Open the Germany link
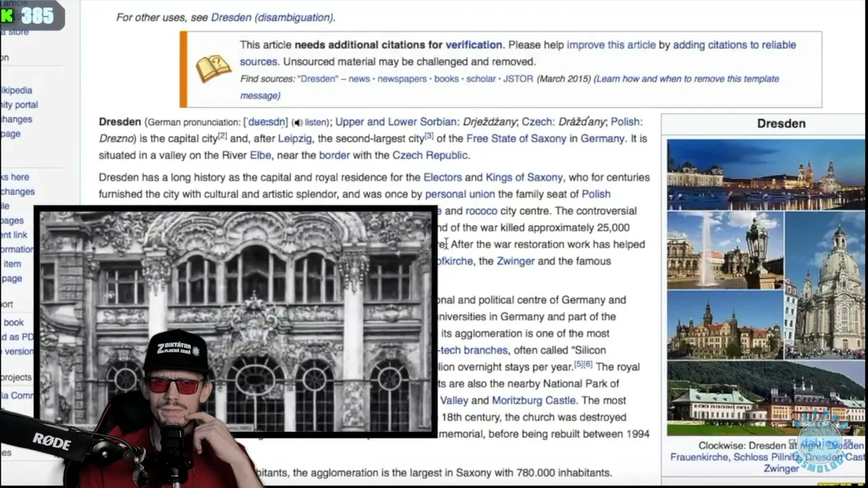The height and width of the screenshot is (488, 868). tap(602, 138)
